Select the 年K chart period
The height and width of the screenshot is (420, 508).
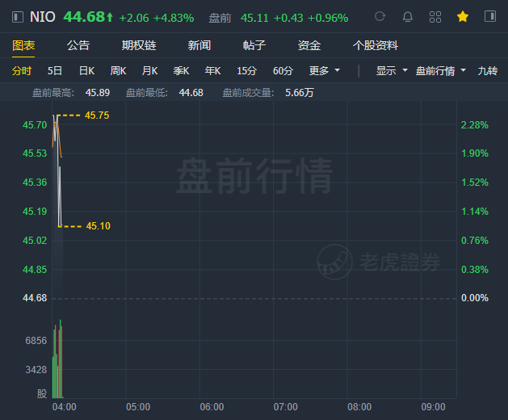pyautogui.click(x=212, y=70)
